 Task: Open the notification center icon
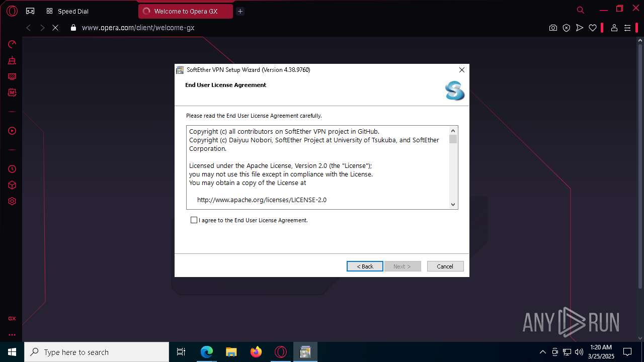tap(627, 352)
